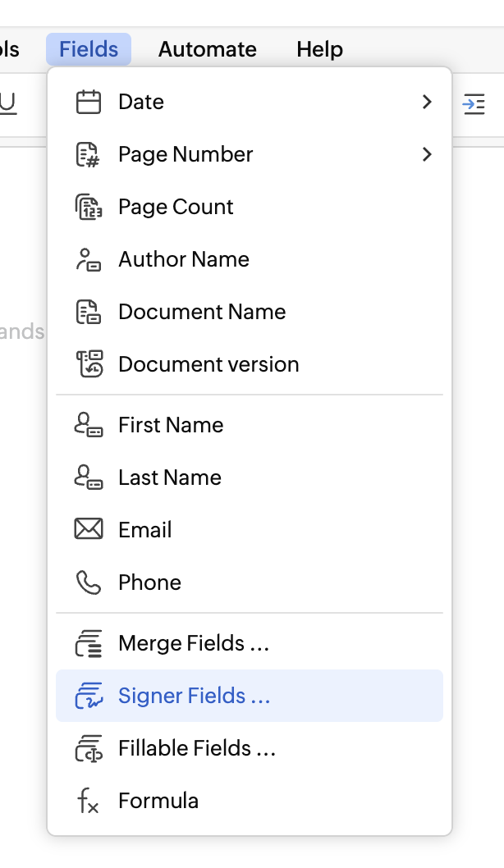Insert the First Name field
504x868 pixels.
point(171,425)
